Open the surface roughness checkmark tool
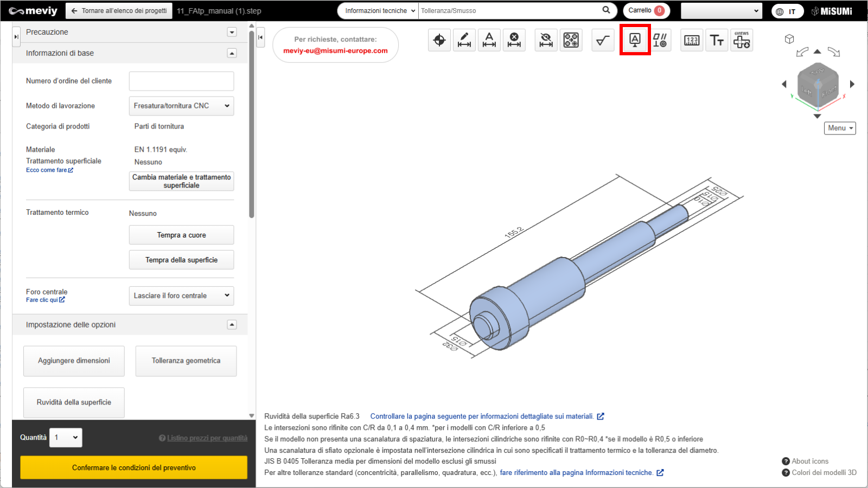Screen dimensions: 868x488 [603, 40]
